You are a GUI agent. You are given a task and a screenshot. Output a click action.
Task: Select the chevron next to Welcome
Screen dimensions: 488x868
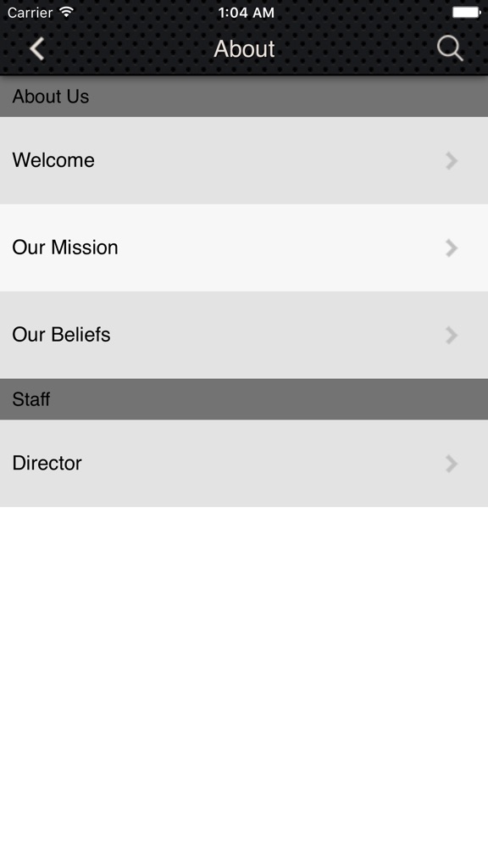point(451,160)
